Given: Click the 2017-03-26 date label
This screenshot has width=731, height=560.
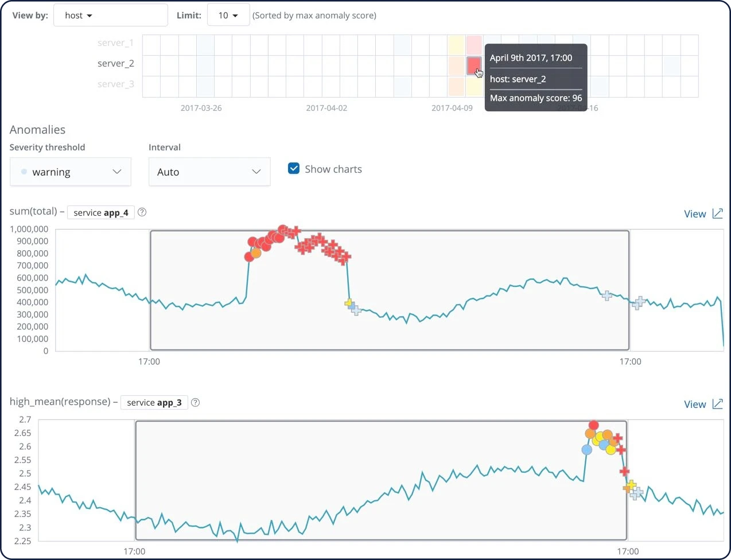Looking at the screenshot, I should 201,108.
